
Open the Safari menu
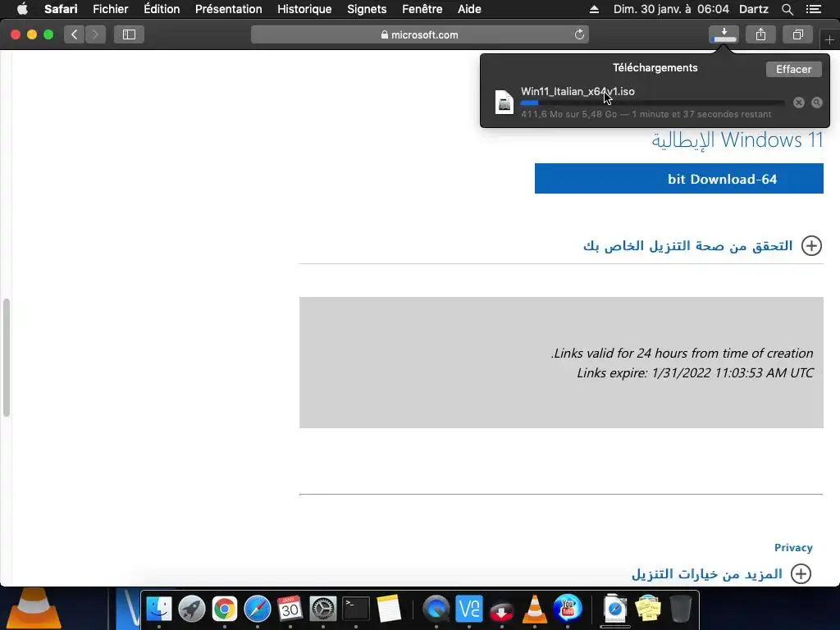click(x=61, y=9)
